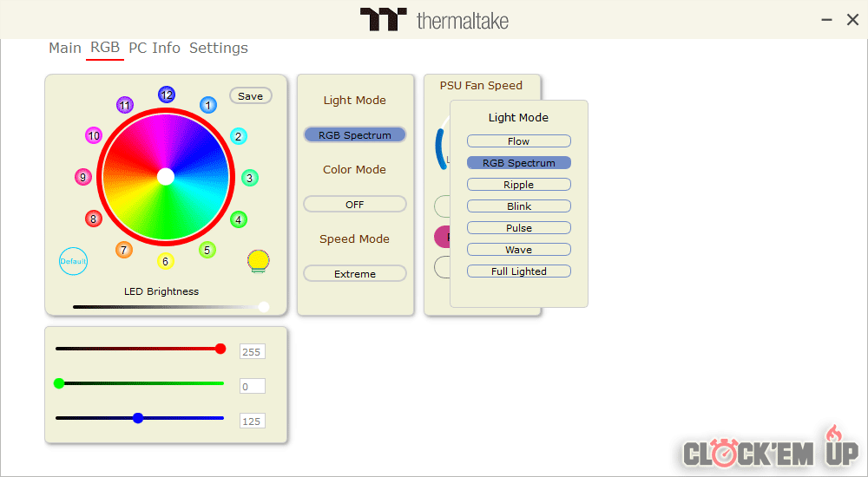Select Pulse in the Light Mode list

(x=519, y=228)
